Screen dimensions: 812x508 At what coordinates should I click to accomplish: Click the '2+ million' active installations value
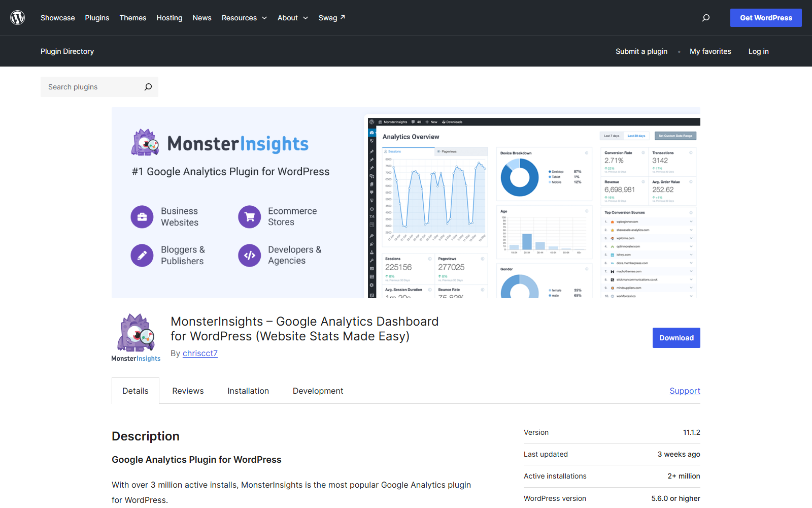pyautogui.click(x=684, y=476)
